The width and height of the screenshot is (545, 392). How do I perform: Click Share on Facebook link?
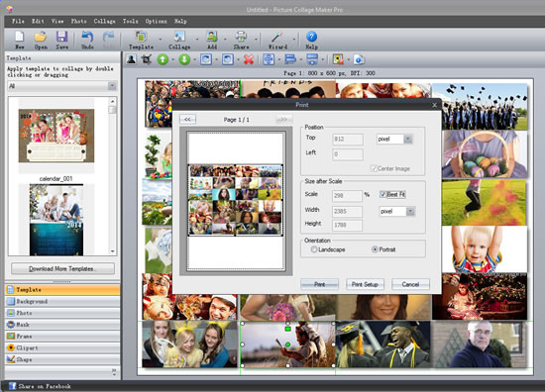click(45, 386)
